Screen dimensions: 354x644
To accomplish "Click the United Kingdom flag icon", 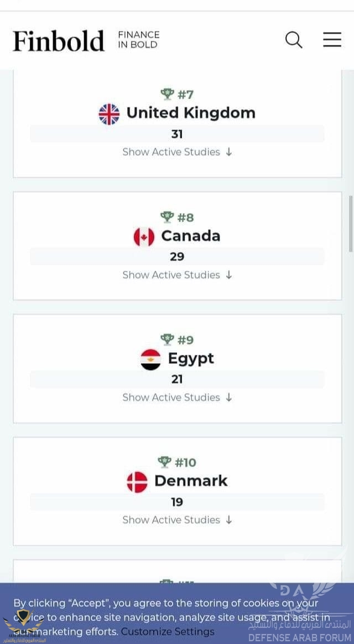I will pos(109,114).
